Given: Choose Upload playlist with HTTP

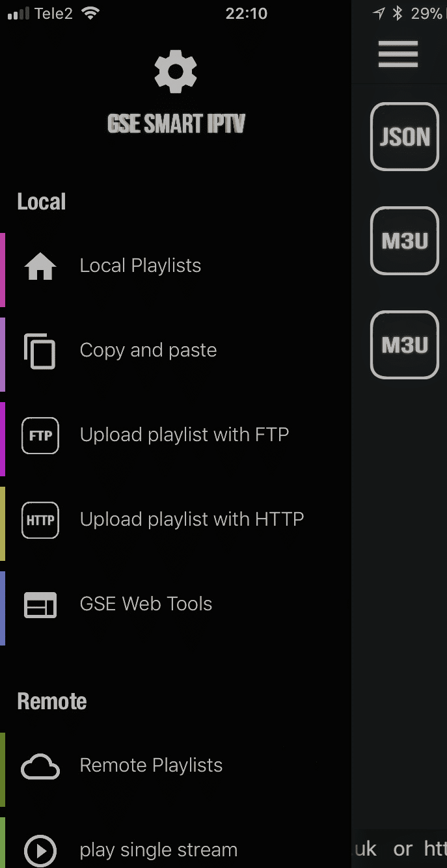Looking at the screenshot, I should 192,519.
